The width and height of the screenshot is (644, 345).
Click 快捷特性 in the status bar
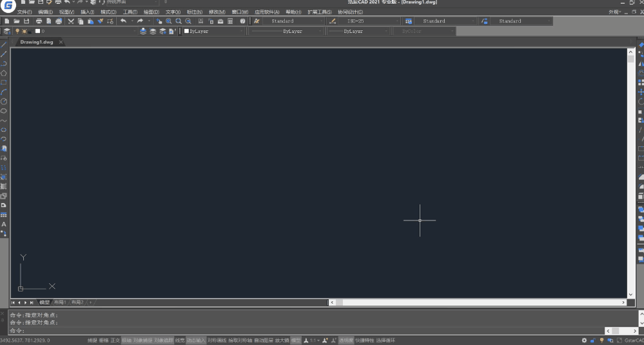click(x=365, y=340)
